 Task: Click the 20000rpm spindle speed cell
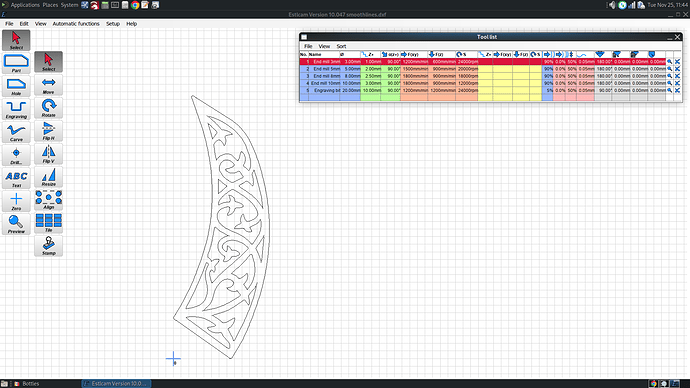[x=467, y=69]
